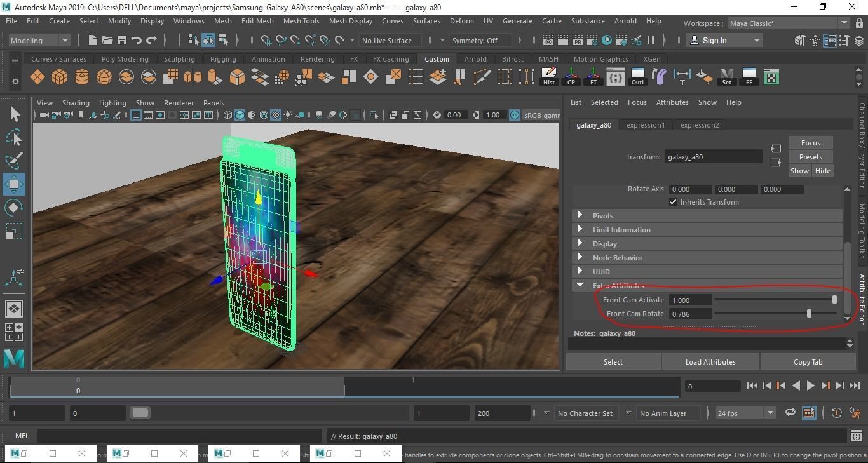Activate the Lasso selection tool
Screen dimensions: 868x463
click(14, 138)
